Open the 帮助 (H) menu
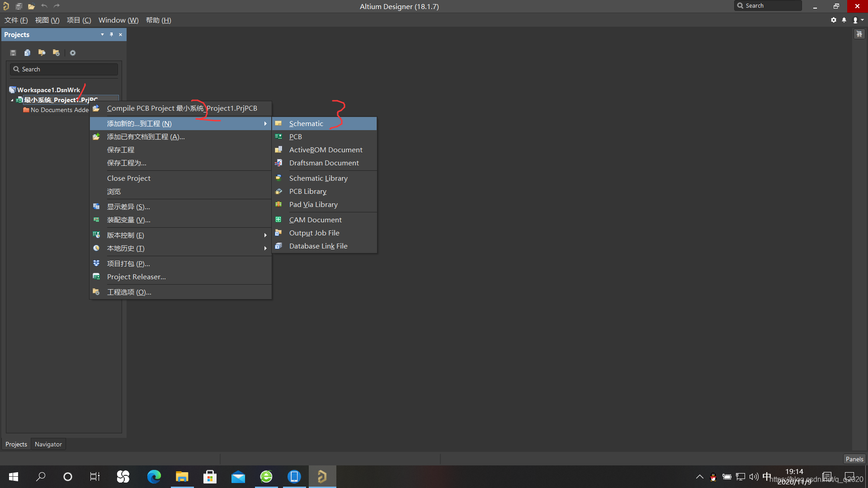The image size is (868, 488). tap(159, 20)
